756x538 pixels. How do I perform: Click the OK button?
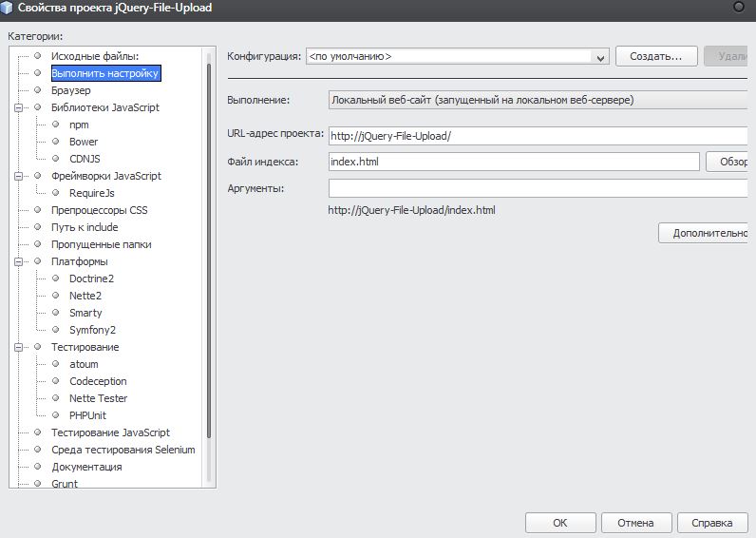coord(559,523)
